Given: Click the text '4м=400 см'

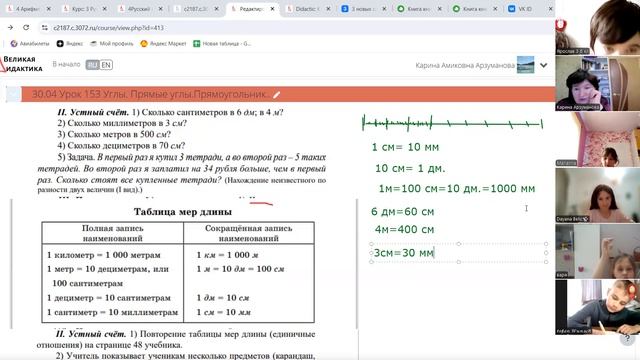Looking at the screenshot, I should (x=404, y=230).
